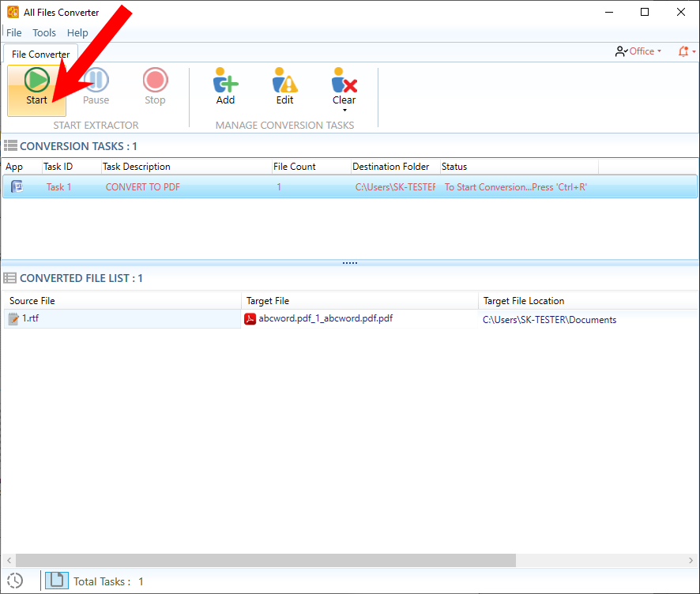Click the document icon beside Total Tasks
Image resolution: width=700 pixels, height=594 pixels.
tap(55, 581)
